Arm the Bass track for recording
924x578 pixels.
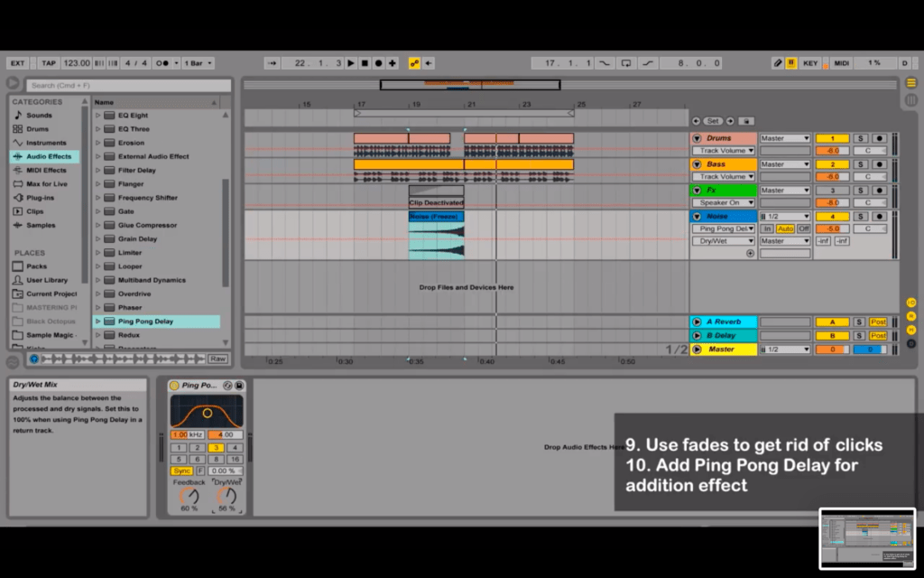pyautogui.click(x=879, y=164)
